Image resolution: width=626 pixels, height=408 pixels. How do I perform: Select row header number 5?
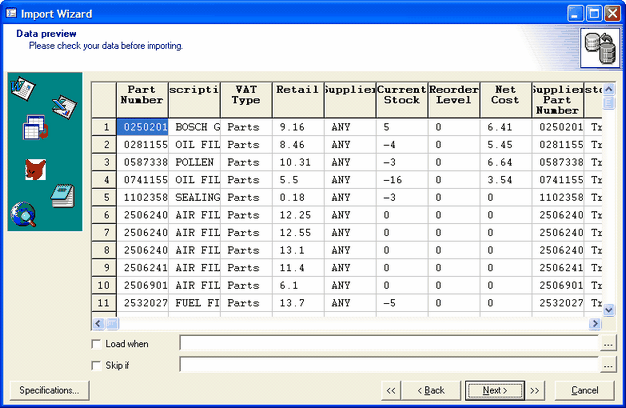[104, 197]
